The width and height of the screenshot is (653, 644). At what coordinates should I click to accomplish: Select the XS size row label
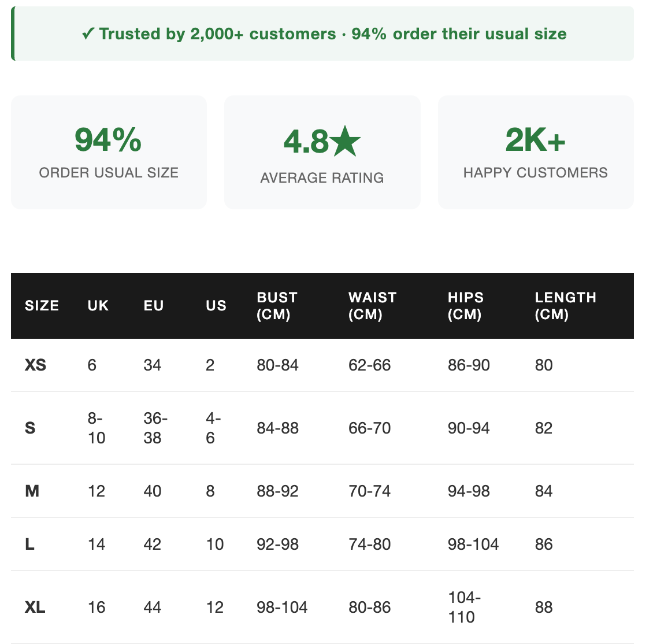pyautogui.click(x=35, y=365)
